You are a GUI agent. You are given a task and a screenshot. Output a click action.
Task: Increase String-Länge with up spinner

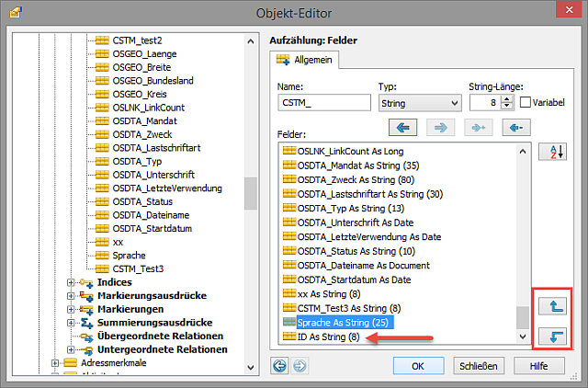[x=507, y=99]
